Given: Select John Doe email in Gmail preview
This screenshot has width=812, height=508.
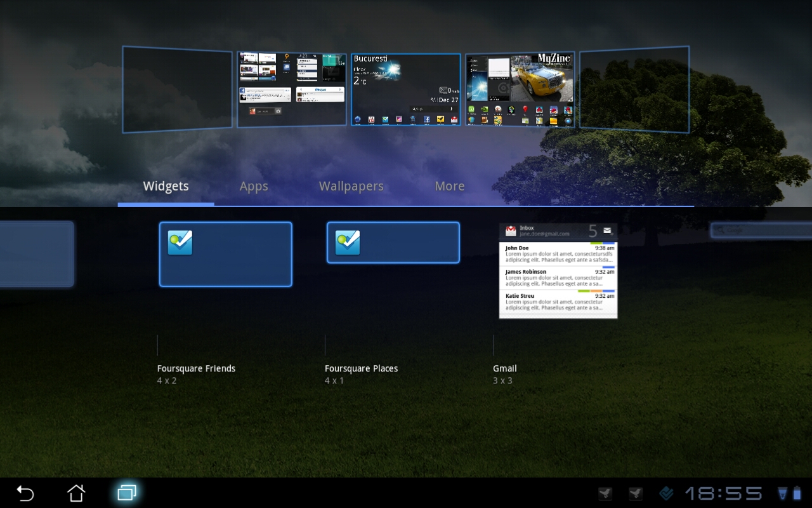Looking at the screenshot, I should coord(558,253).
